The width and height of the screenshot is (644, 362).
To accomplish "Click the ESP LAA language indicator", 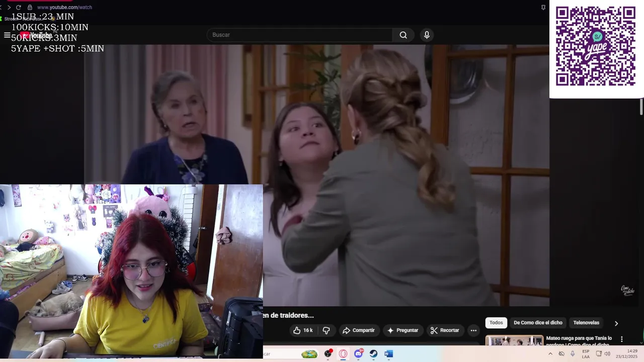I will pyautogui.click(x=586, y=354).
